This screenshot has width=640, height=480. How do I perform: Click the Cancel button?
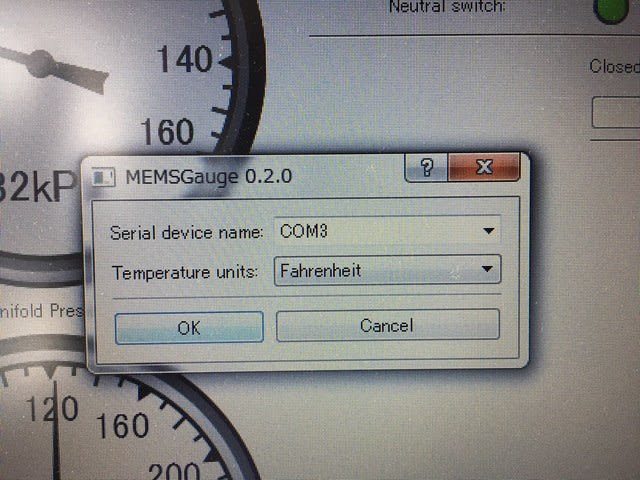click(388, 325)
